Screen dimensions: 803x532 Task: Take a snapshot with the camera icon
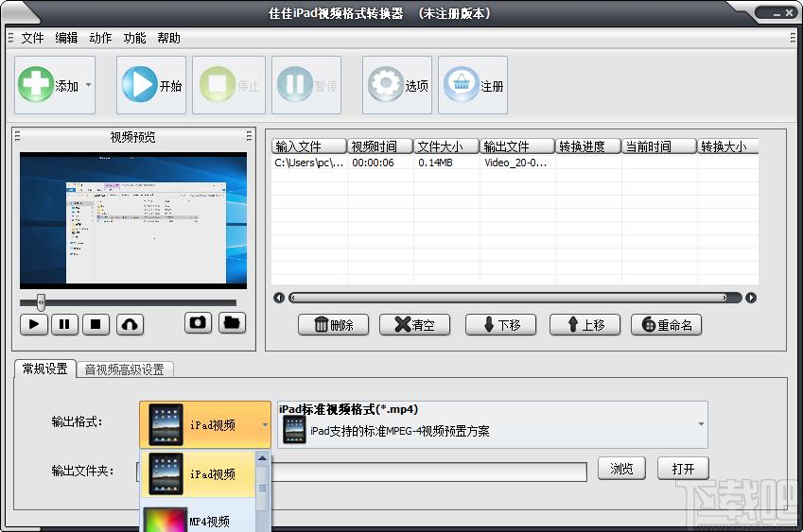click(199, 323)
